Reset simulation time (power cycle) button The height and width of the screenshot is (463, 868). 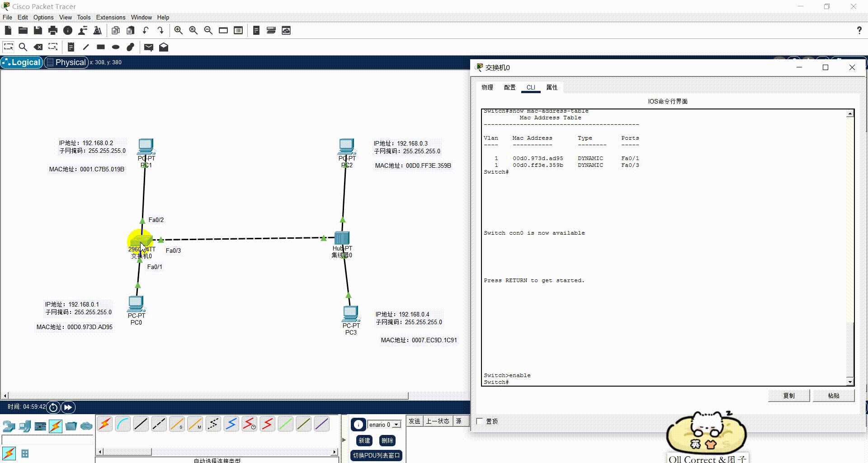point(53,407)
